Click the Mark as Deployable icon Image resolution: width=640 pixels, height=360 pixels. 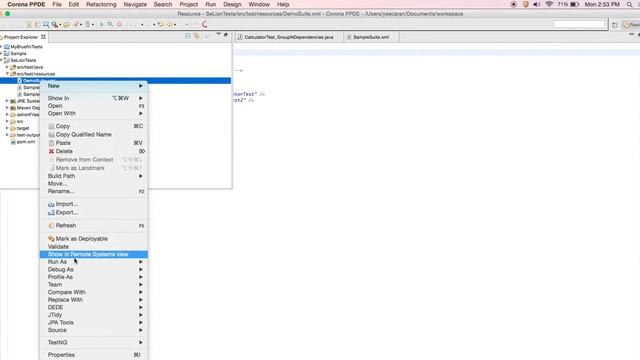pyautogui.click(x=51, y=238)
